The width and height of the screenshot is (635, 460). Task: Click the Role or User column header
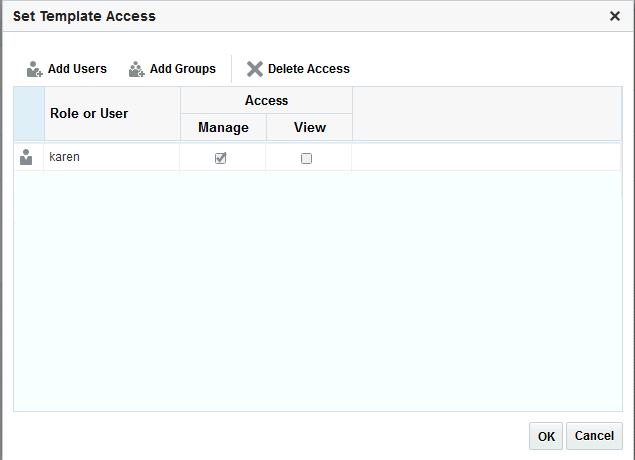click(x=89, y=113)
